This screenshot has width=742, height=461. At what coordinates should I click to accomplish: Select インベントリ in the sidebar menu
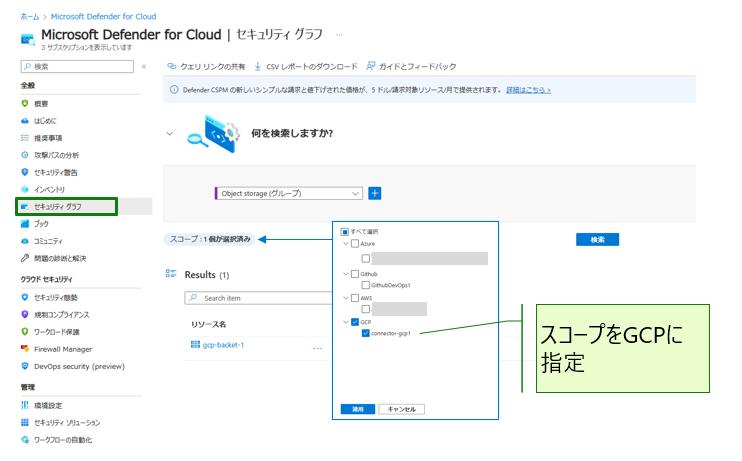coord(49,189)
